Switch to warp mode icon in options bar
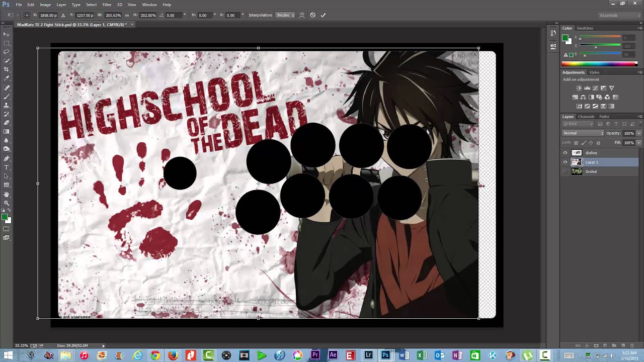 (x=302, y=15)
